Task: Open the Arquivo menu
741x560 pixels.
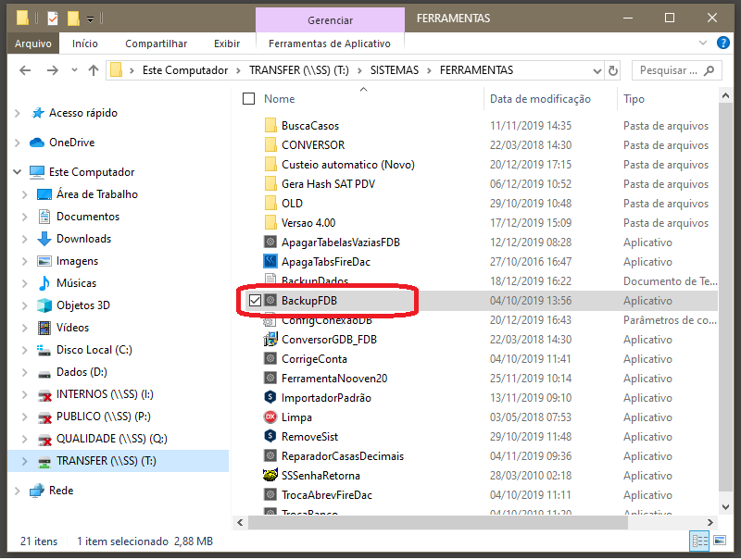Action: [34, 44]
